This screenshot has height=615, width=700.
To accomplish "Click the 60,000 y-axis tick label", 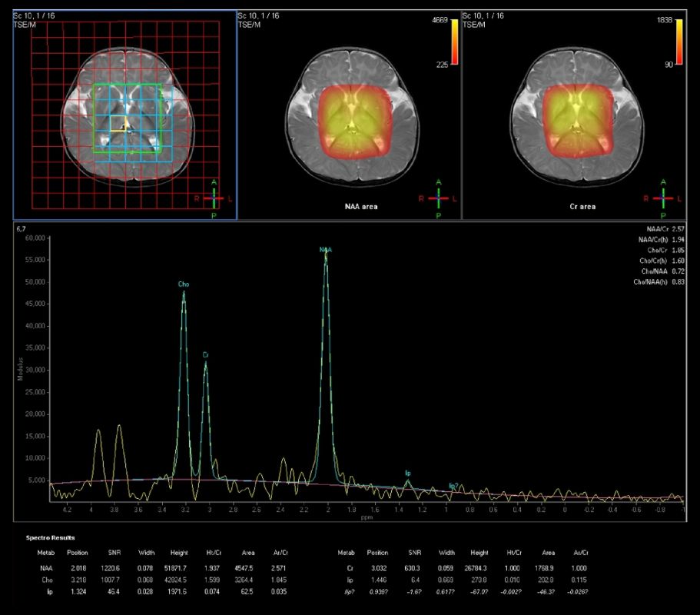I will pyautogui.click(x=35, y=238).
